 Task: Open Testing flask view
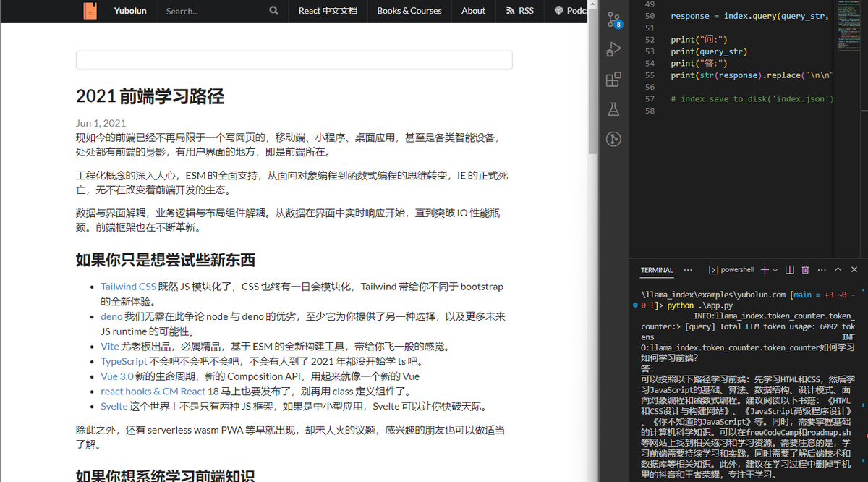coord(613,109)
